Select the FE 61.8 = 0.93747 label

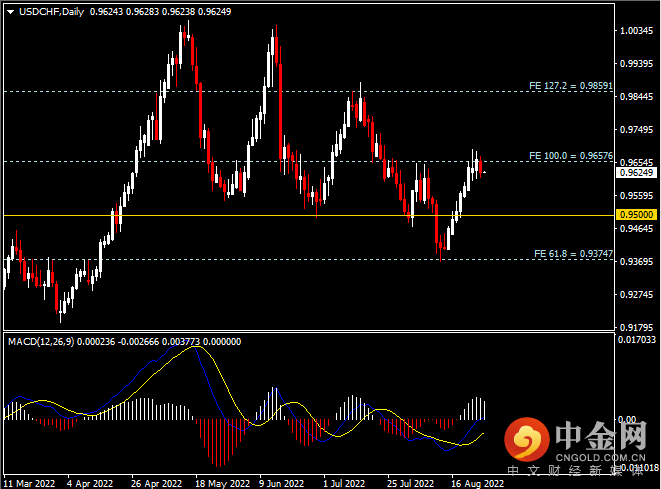573,254
